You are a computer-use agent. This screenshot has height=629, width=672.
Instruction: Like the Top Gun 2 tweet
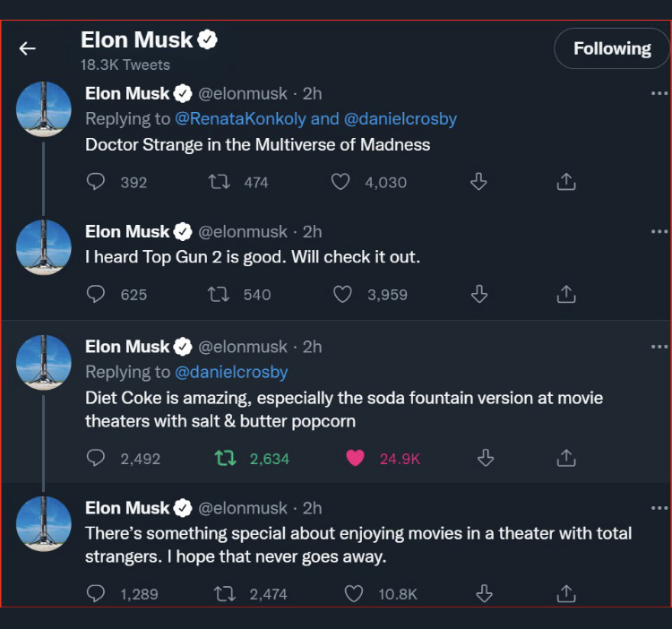(341, 294)
